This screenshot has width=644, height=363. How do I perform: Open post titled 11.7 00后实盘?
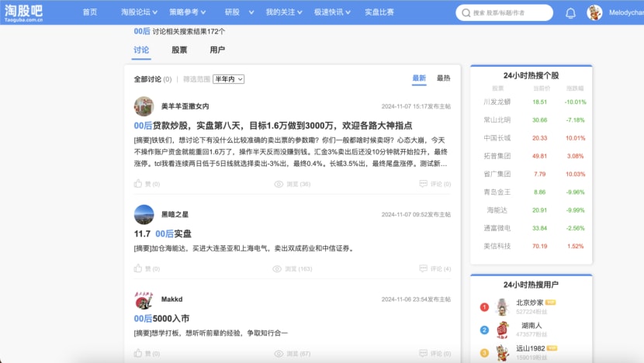click(163, 233)
